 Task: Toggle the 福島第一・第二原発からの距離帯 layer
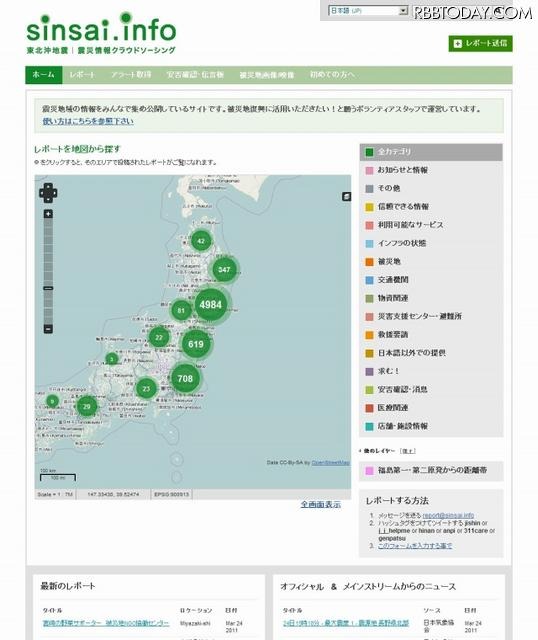tap(431, 470)
